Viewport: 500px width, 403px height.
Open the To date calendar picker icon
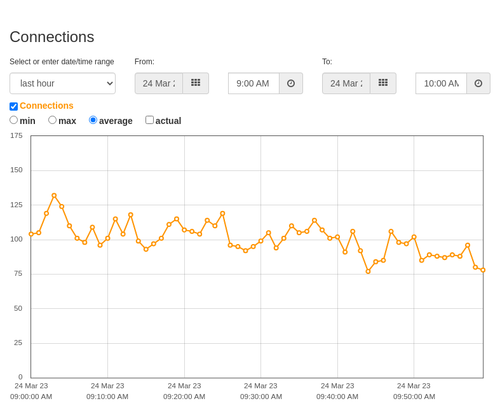click(383, 83)
